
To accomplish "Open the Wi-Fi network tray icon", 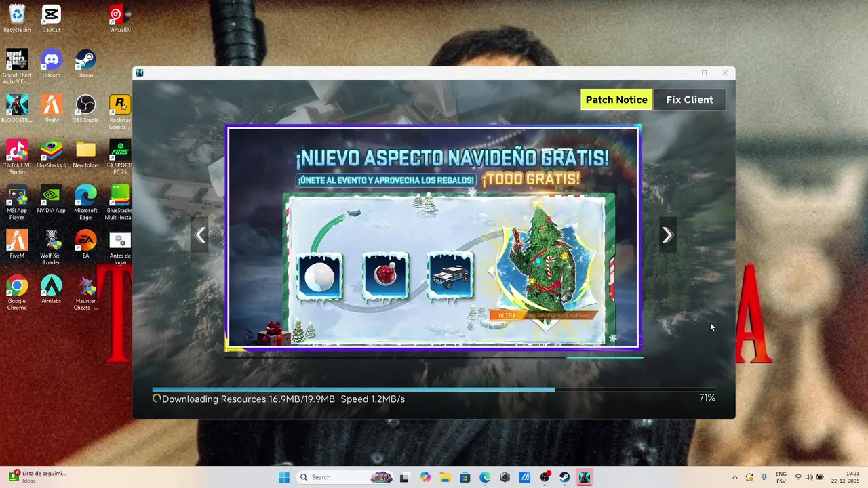I will pyautogui.click(x=798, y=477).
